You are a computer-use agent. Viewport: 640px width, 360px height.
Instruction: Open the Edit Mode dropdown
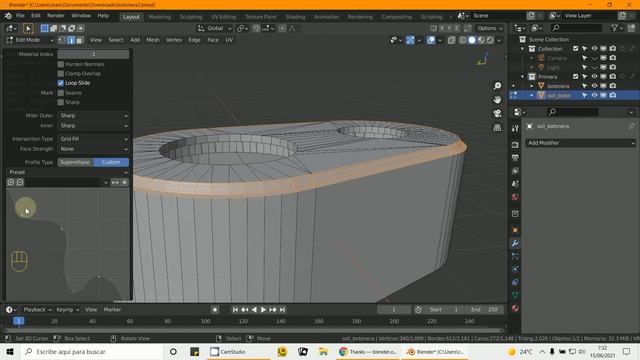(x=30, y=40)
